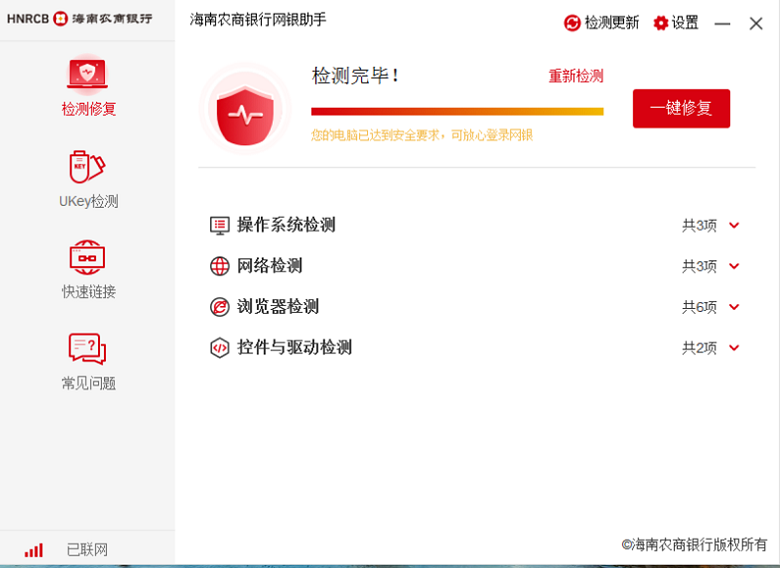Click the 设置 gear icon
The image size is (780, 568).
661,23
